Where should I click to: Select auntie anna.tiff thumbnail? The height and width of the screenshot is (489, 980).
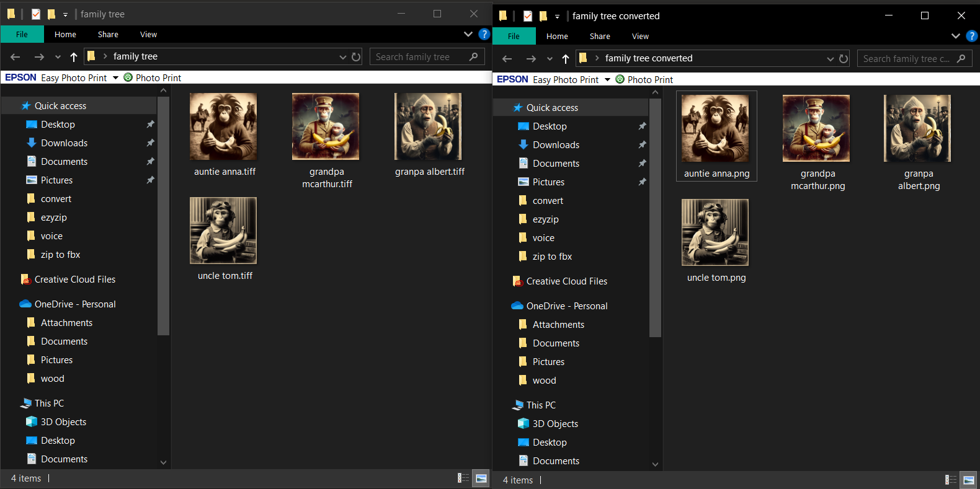click(223, 126)
